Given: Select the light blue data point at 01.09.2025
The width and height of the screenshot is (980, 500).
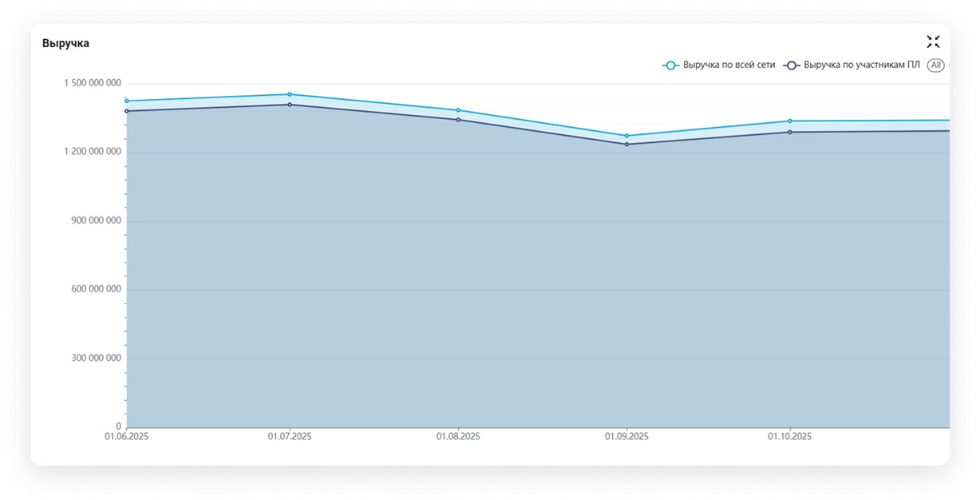Looking at the screenshot, I should click(626, 136).
